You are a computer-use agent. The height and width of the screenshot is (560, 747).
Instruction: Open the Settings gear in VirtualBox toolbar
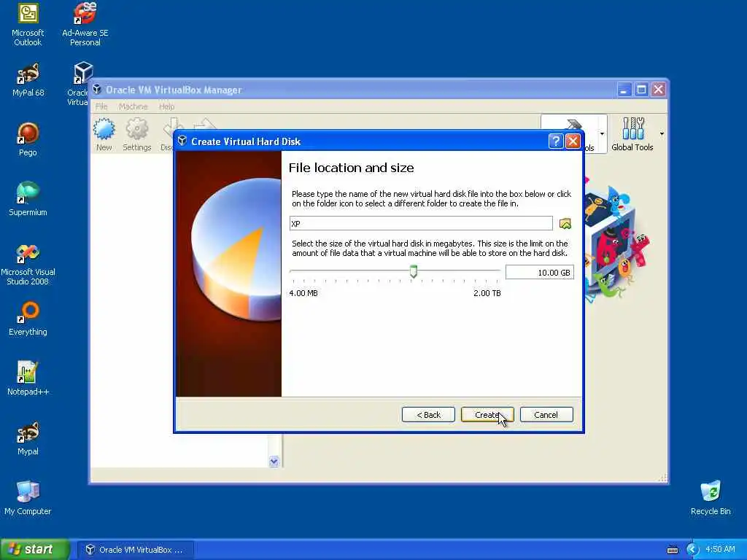pos(136,135)
